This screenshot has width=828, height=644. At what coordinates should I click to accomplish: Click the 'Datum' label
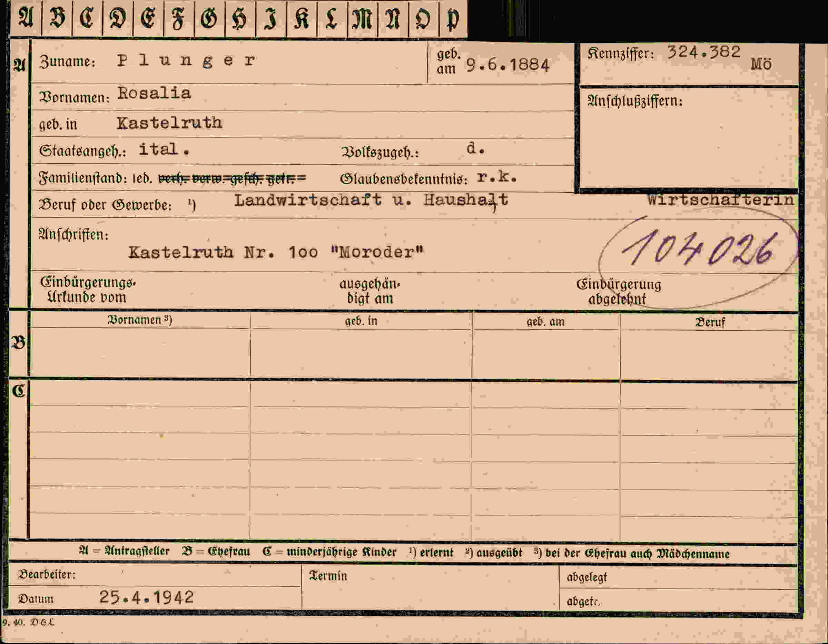(36, 599)
